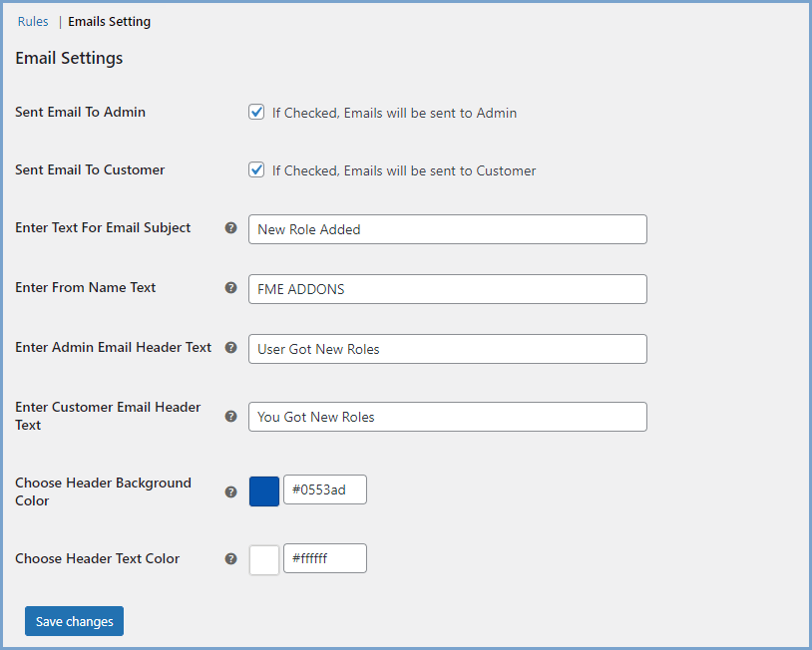Click the help icon beside From Name Text
Image resolution: width=812 pixels, height=650 pixels.
point(230,288)
